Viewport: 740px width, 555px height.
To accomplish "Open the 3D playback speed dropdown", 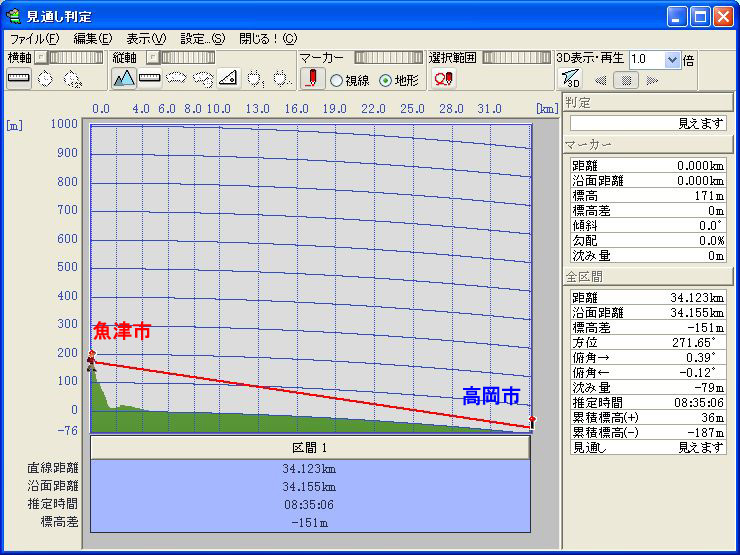I will 672,60.
